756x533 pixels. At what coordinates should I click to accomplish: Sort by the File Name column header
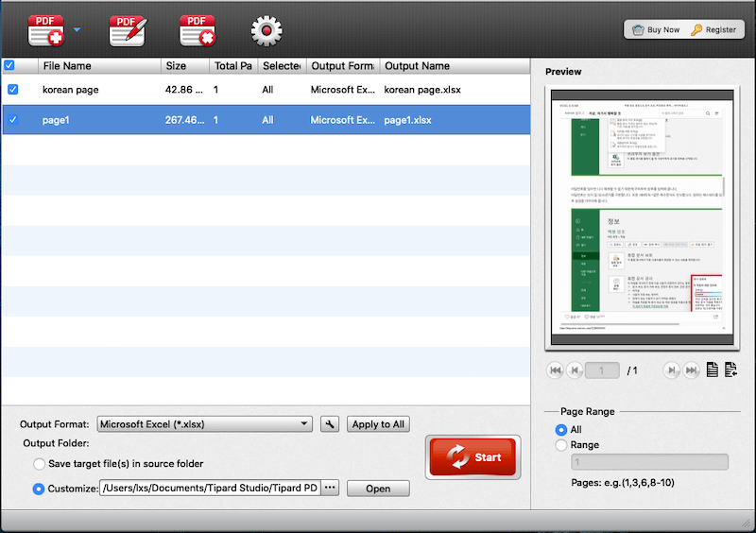click(x=99, y=66)
